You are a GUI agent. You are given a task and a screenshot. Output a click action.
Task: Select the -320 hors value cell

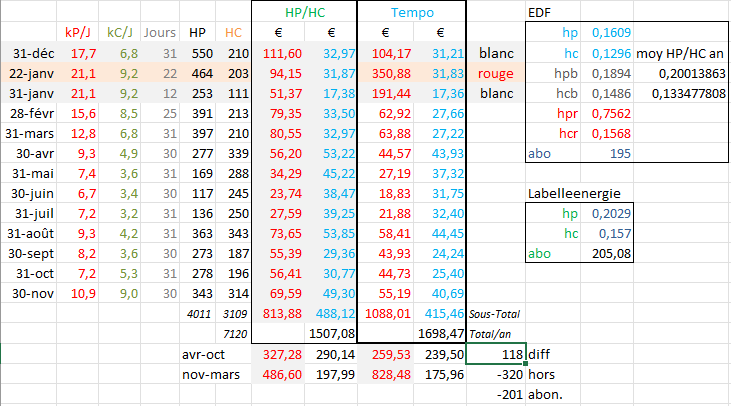pyautogui.click(x=496, y=374)
